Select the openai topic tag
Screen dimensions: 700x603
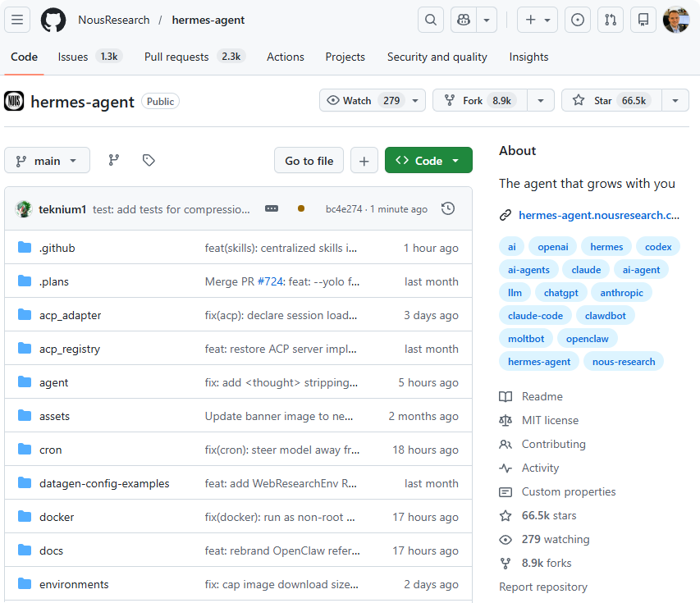point(552,247)
